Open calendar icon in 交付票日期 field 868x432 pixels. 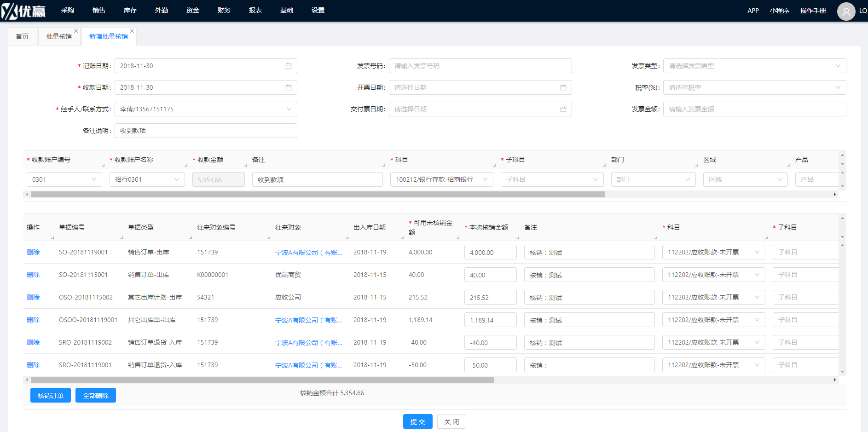563,109
